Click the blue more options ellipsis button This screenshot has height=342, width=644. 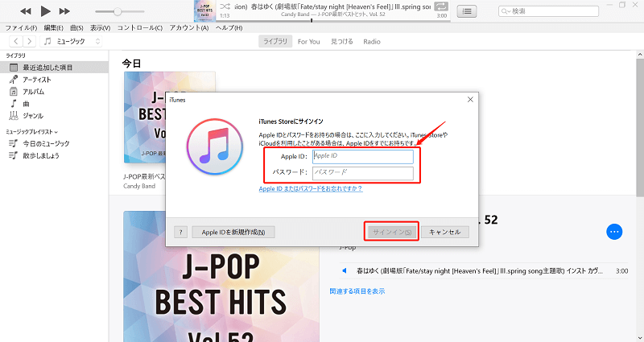coord(614,232)
